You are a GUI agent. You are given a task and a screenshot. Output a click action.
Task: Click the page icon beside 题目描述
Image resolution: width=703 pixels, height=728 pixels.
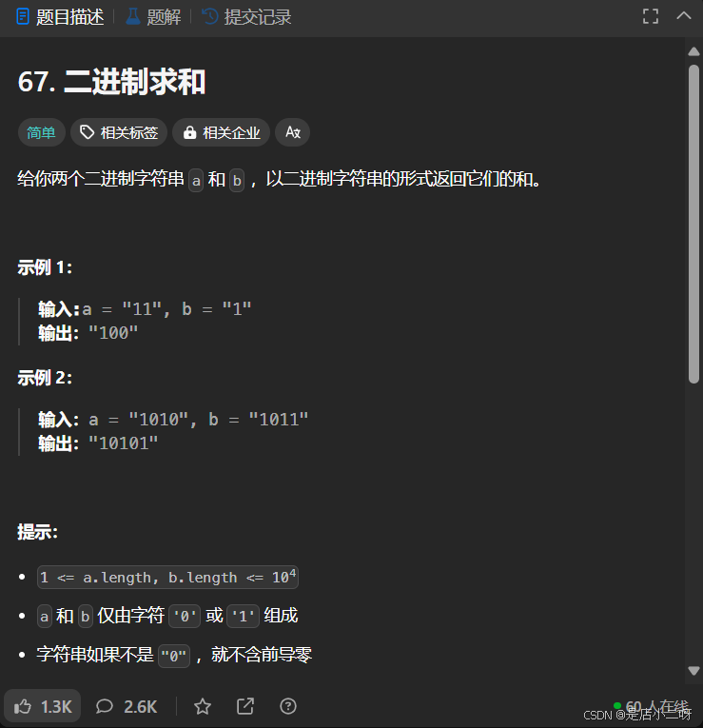(x=23, y=17)
